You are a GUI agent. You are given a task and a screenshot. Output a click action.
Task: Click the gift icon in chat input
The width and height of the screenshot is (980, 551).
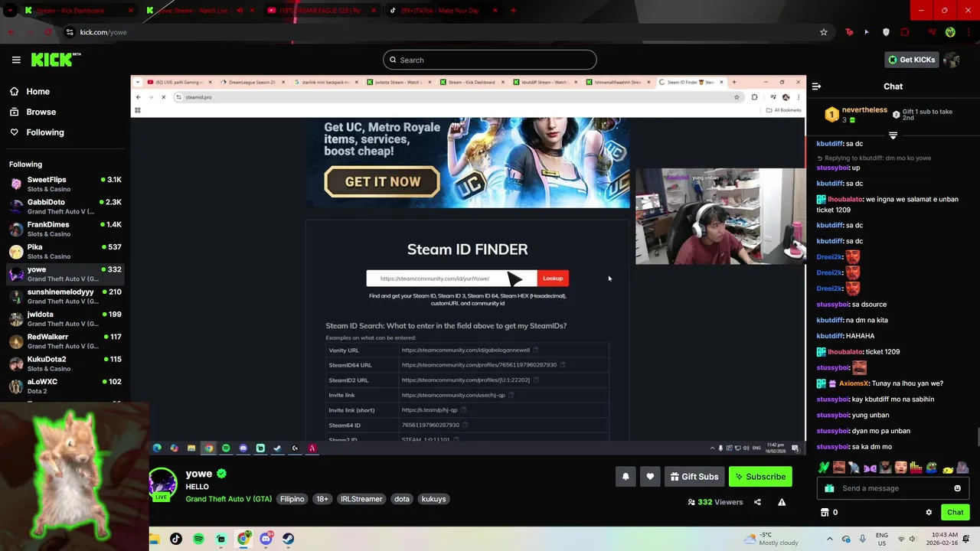(829, 488)
